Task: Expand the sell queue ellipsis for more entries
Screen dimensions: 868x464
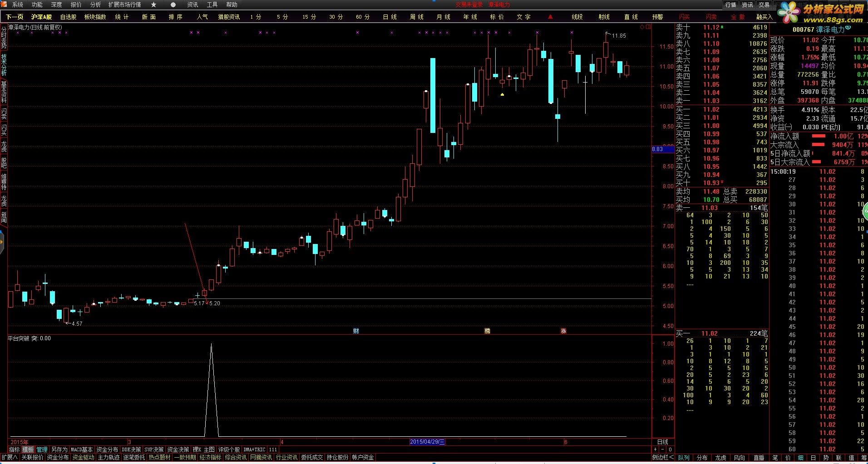Action: point(690,284)
